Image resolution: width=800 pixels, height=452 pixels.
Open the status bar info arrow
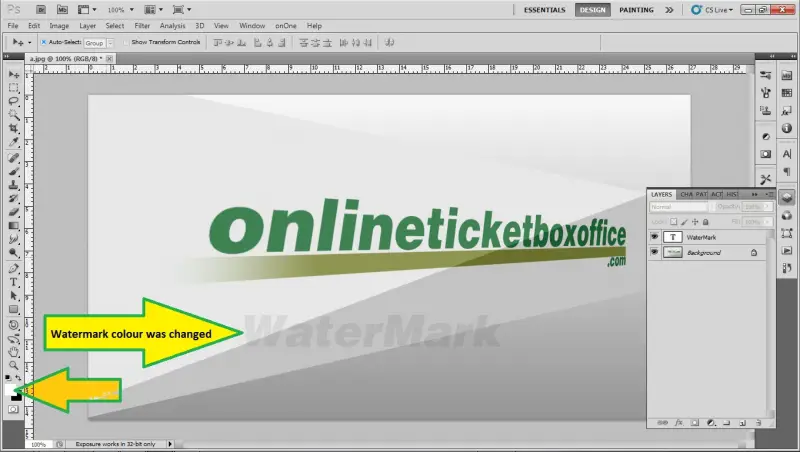click(x=170, y=444)
